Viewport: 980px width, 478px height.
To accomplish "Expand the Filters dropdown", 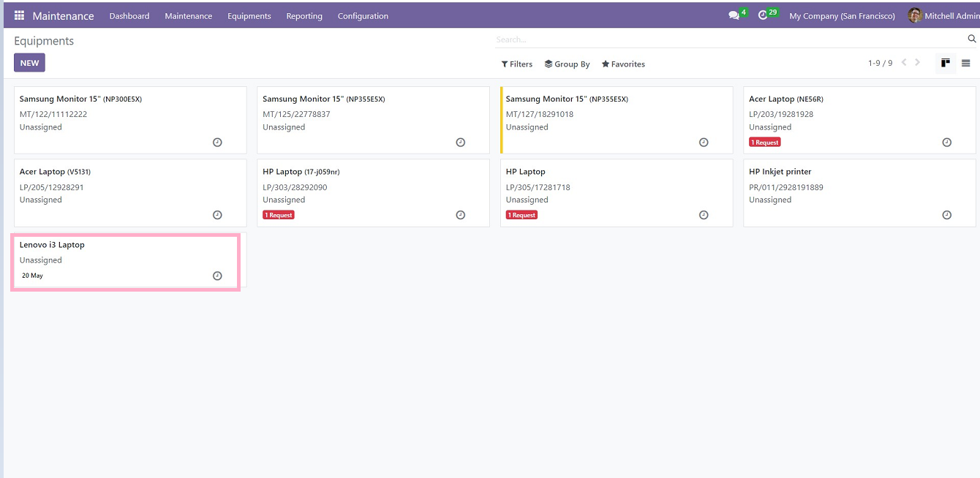I will (x=517, y=64).
